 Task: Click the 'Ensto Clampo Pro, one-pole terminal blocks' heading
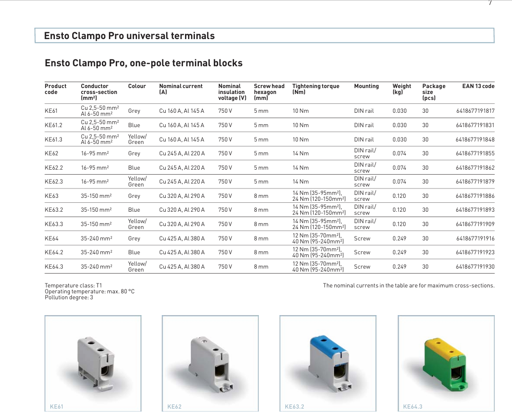point(143,63)
